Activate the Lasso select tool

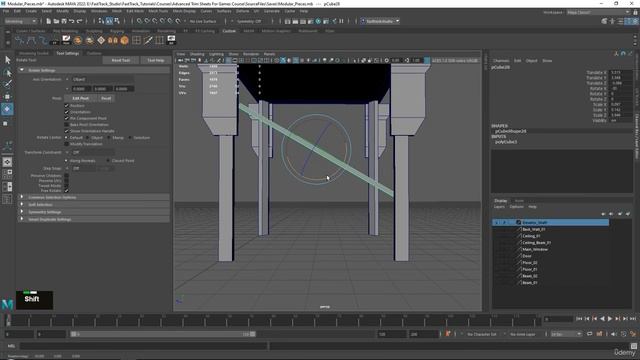(7, 73)
